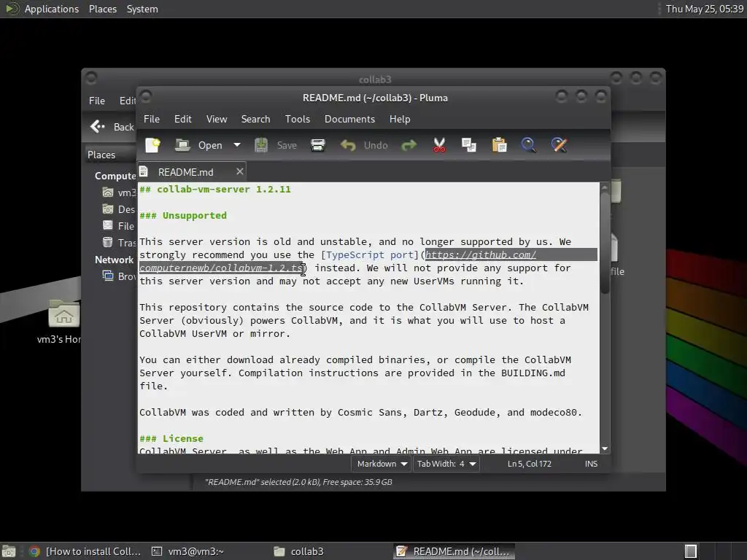
Task: Open the Markdown syntax mode dropdown
Action: coord(382,464)
